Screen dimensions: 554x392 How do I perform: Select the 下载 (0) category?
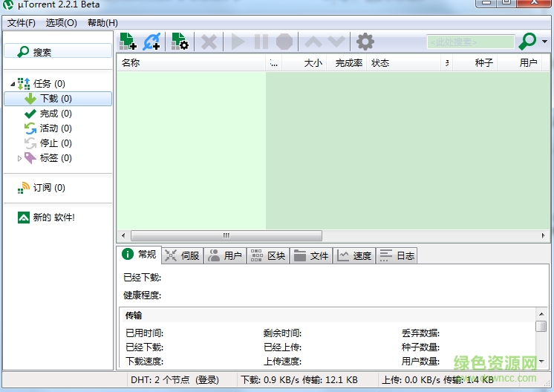pyautogui.click(x=58, y=99)
